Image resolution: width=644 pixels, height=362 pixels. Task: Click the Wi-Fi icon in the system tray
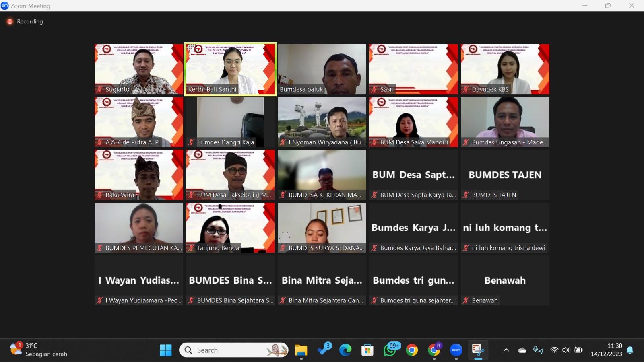pos(555,350)
